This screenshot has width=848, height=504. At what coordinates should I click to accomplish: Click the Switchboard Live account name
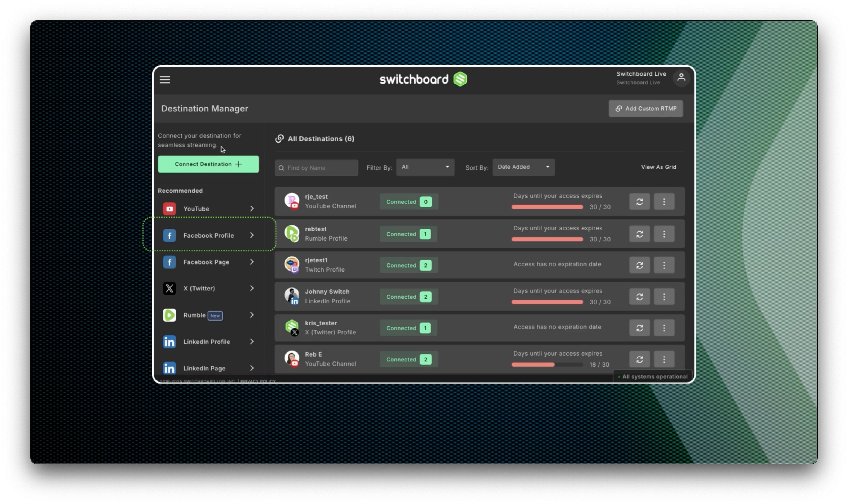[x=641, y=74]
